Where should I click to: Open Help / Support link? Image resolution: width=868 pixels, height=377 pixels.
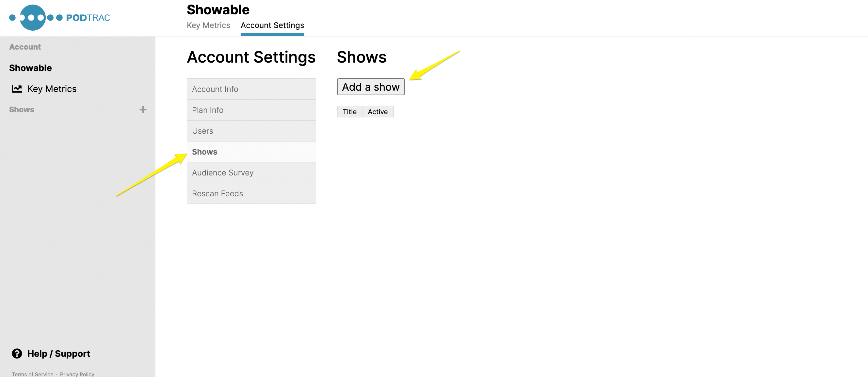pyautogui.click(x=59, y=354)
